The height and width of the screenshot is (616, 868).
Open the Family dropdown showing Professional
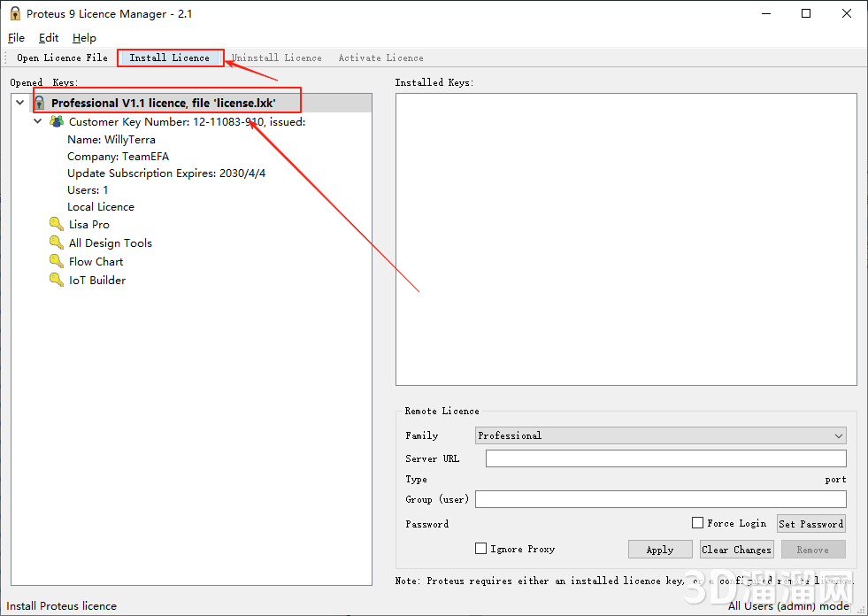660,435
